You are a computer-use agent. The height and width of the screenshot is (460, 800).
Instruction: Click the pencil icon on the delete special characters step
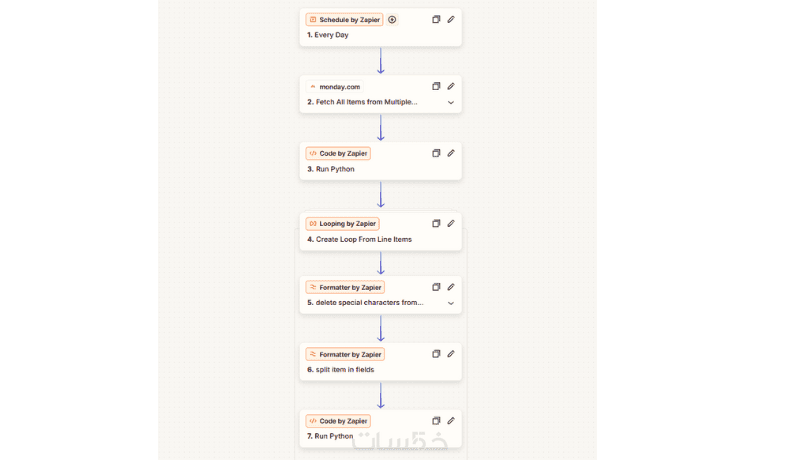tap(451, 287)
